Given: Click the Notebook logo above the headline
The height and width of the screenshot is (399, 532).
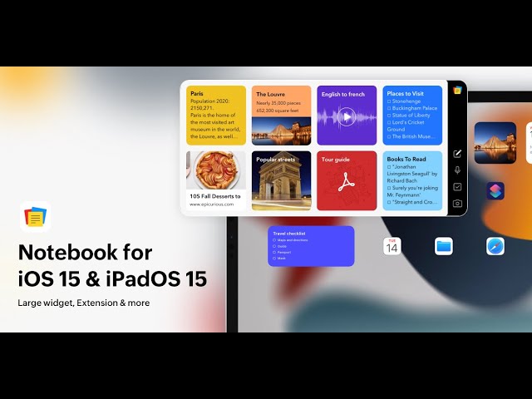Looking at the screenshot, I should (x=36, y=218).
